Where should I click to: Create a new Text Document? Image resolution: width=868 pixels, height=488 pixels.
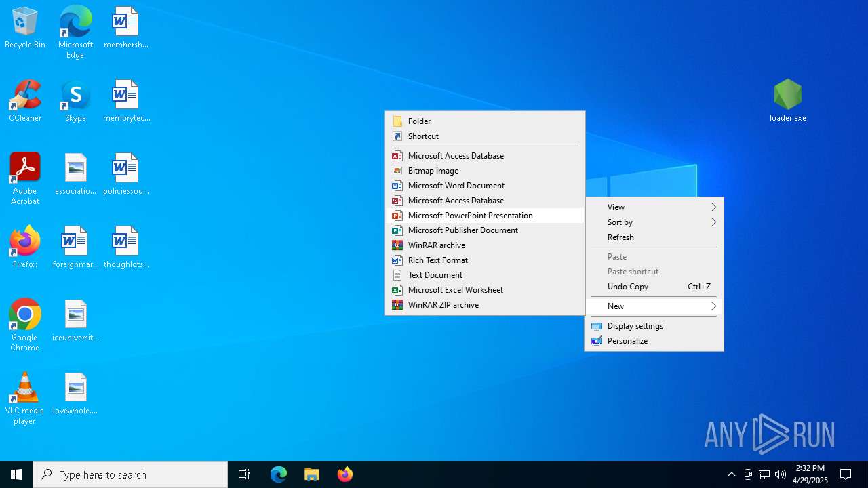(485, 275)
